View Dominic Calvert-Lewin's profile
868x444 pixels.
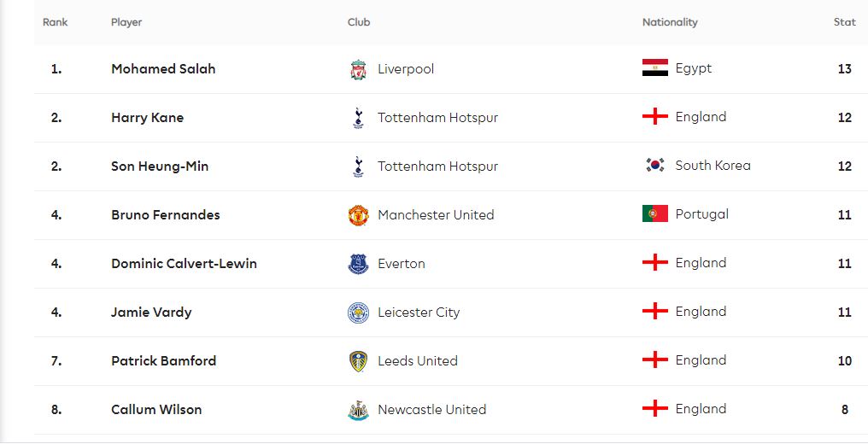pos(184,264)
